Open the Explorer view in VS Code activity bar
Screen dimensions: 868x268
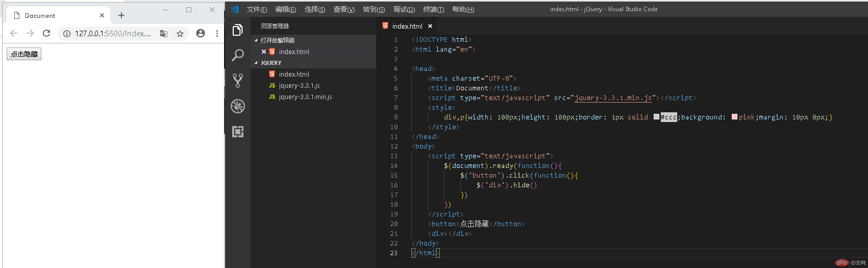coord(238,30)
